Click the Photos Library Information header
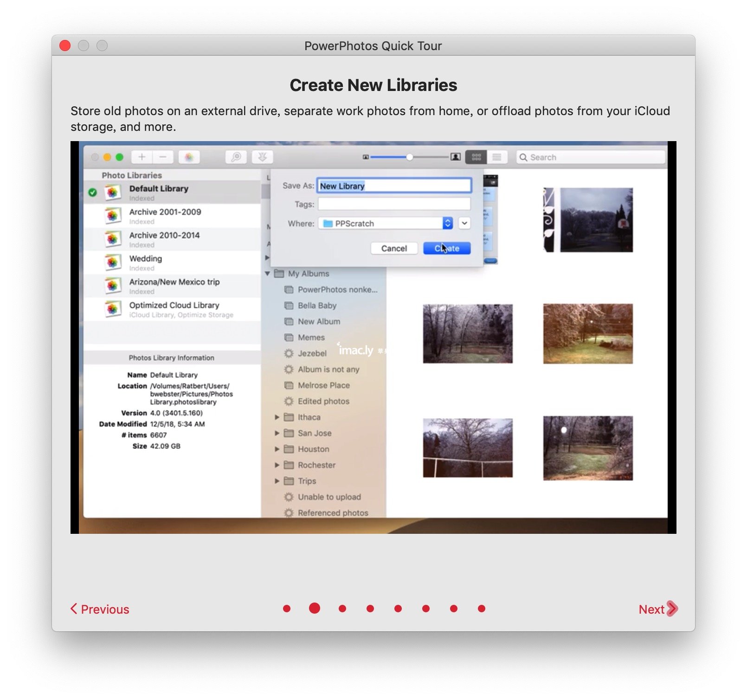Image resolution: width=747 pixels, height=700 pixels. point(172,358)
